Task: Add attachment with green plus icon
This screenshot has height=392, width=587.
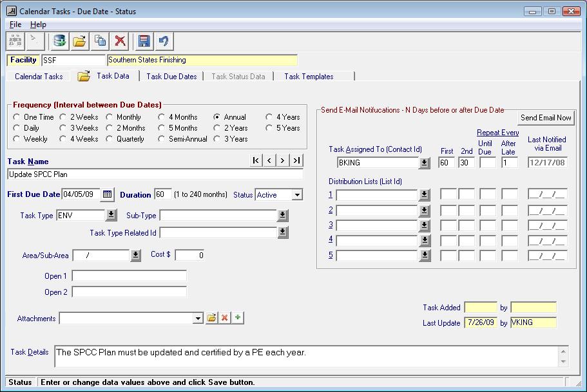Action: (x=238, y=318)
